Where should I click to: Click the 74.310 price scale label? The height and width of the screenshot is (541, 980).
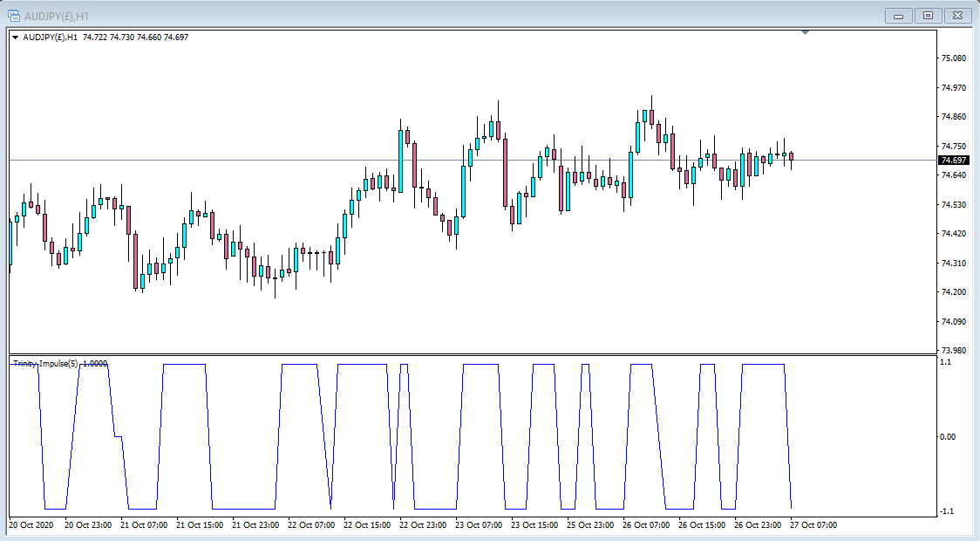tap(953, 264)
